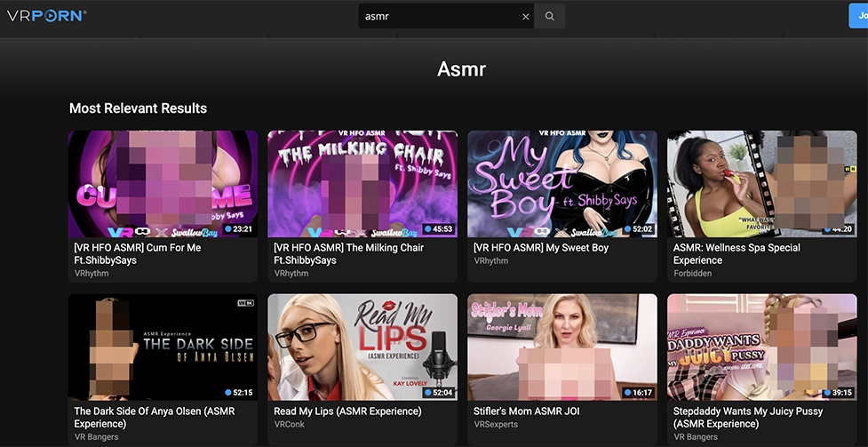Viewport: 868px width, 447px height.
Task: Open the 'The Milking Chair' video thumbnail
Action: coord(362,184)
